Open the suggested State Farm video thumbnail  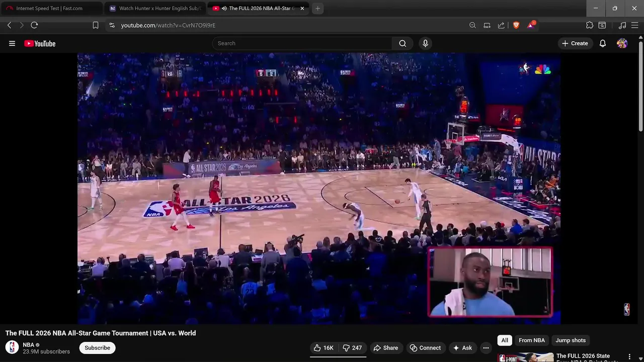click(526, 357)
